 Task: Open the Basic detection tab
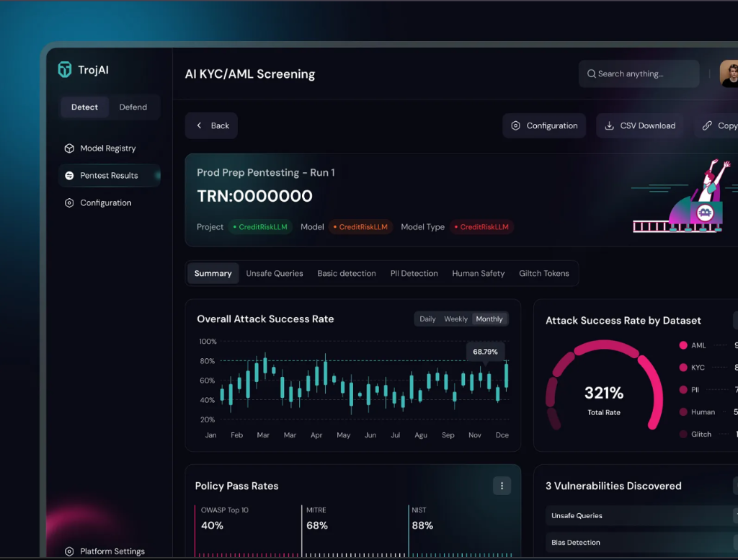click(347, 273)
